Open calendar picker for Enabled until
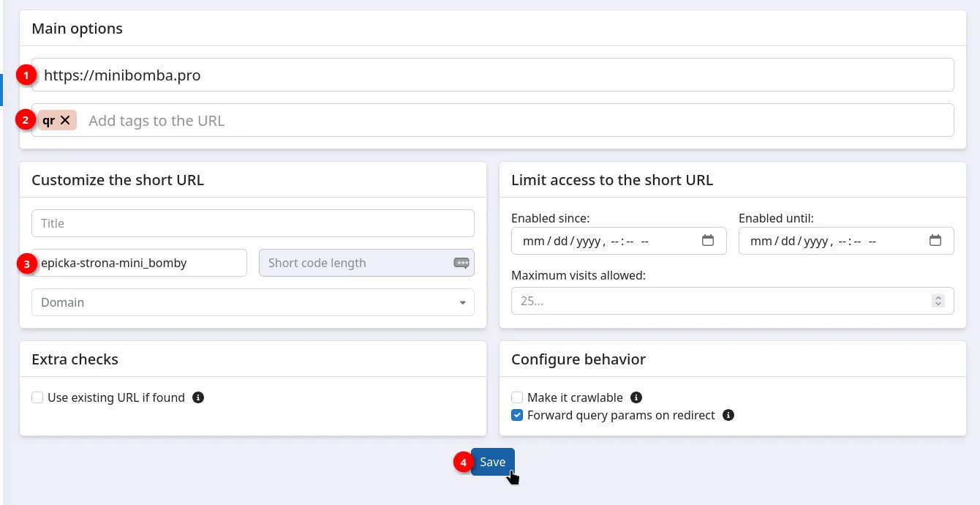980x505 pixels. (935, 241)
